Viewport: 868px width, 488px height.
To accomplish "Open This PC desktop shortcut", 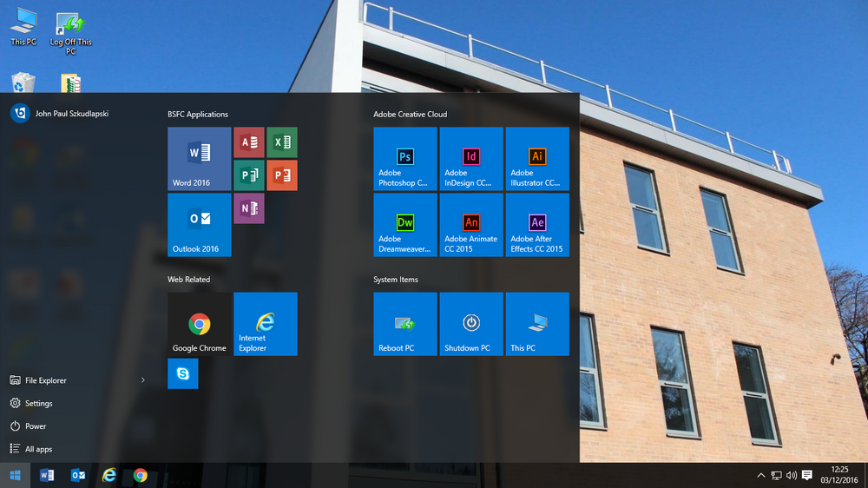I will (x=23, y=27).
